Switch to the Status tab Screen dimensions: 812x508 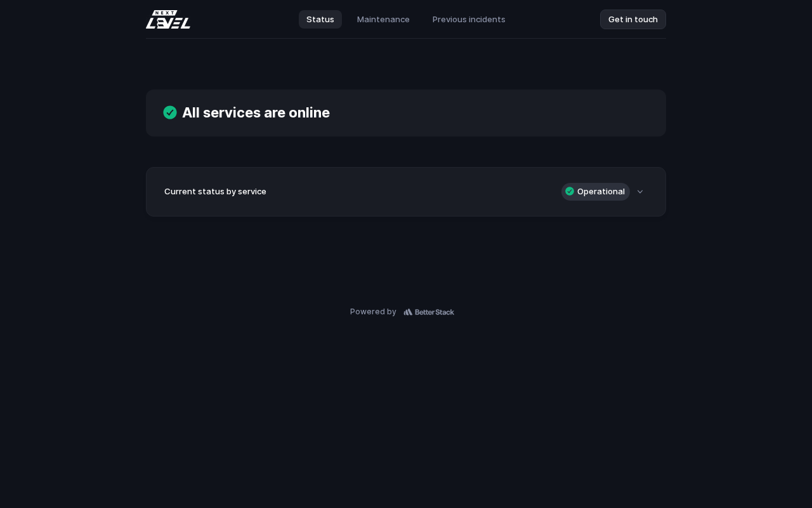point(320,19)
